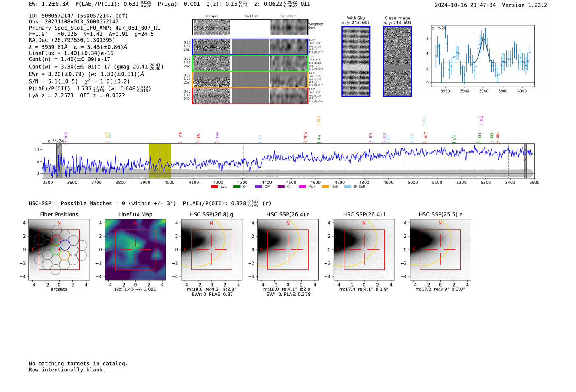The image size is (576, 392).
Task: Select the green-bordered 2D spectrum row
Action: click(250, 63)
